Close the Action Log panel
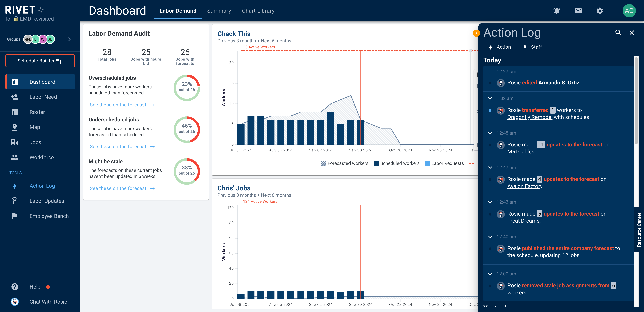 [x=632, y=33]
